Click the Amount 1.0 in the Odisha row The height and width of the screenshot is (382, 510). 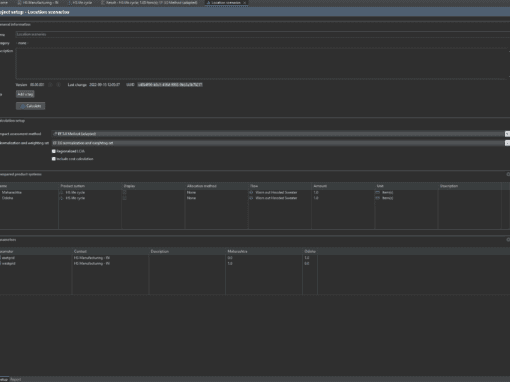316,198
